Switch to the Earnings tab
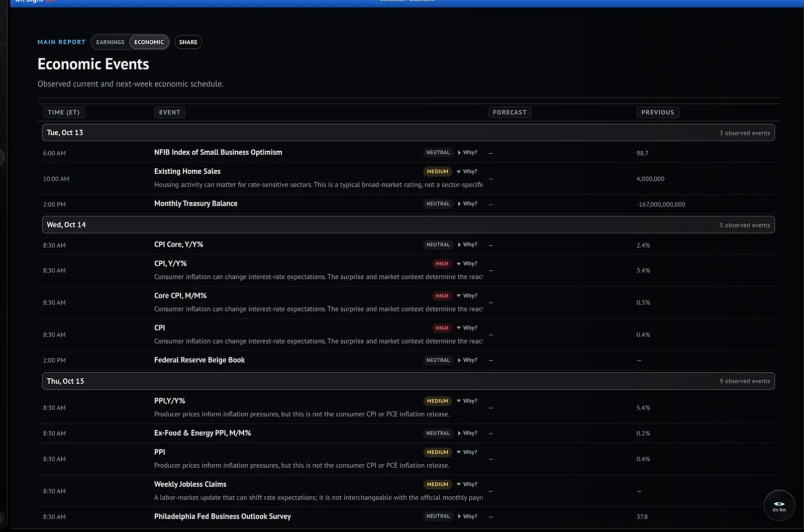Screen dimensions: 804x532 coord(110,42)
